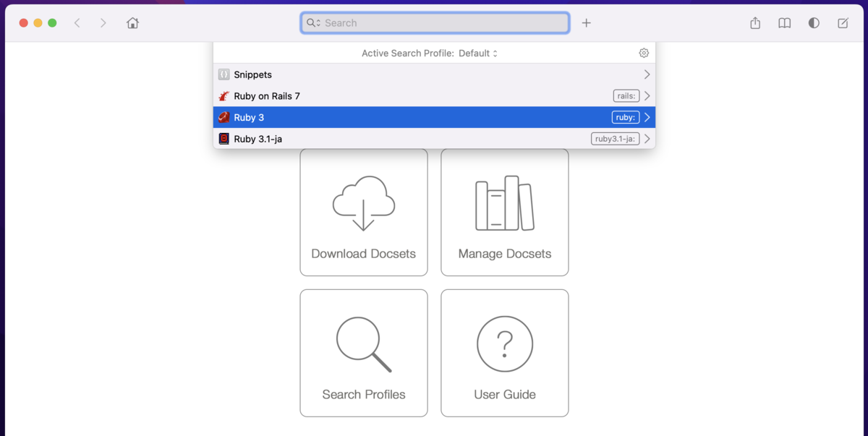Select the Ruby 3.1-ja docset
The height and width of the screenshot is (436, 868).
(434, 139)
